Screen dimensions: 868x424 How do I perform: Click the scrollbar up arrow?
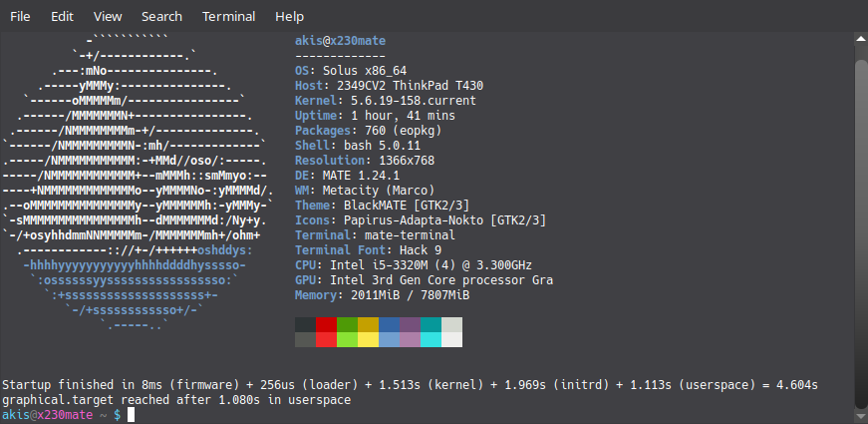tap(861, 38)
